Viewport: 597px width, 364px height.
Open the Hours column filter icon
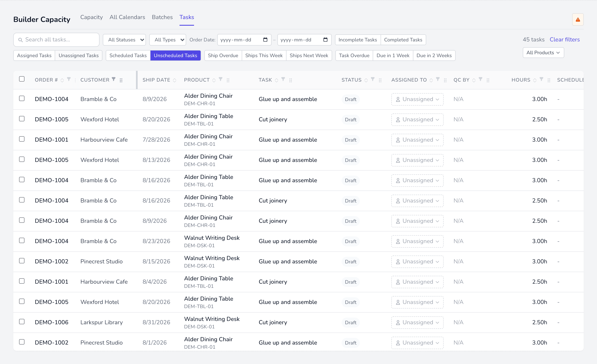(x=541, y=79)
